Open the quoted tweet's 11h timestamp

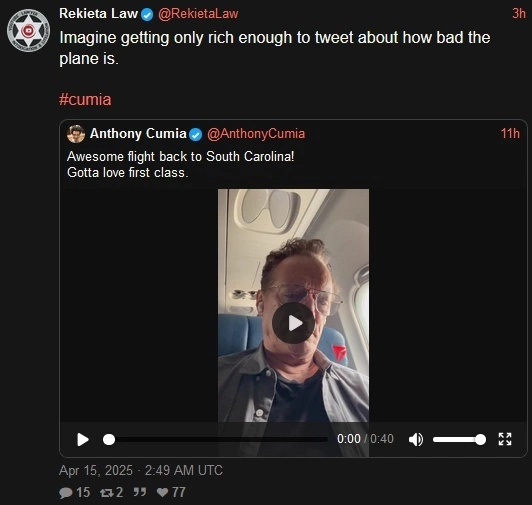point(510,134)
